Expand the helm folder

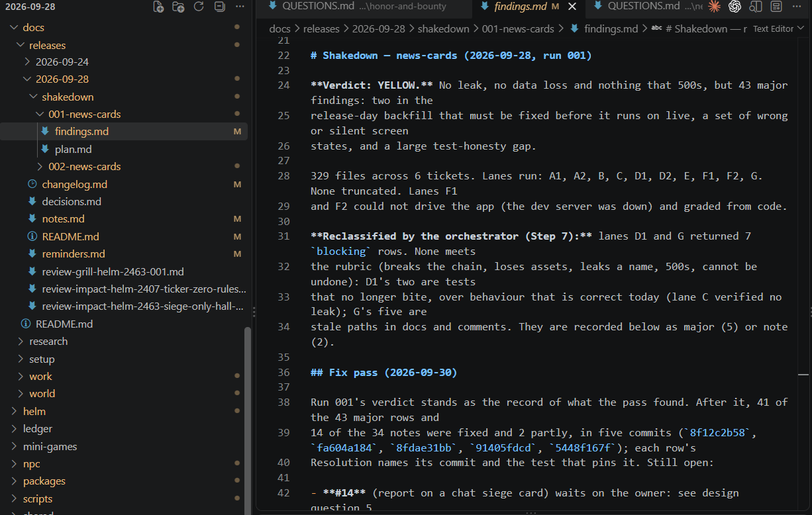pos(15,411)
